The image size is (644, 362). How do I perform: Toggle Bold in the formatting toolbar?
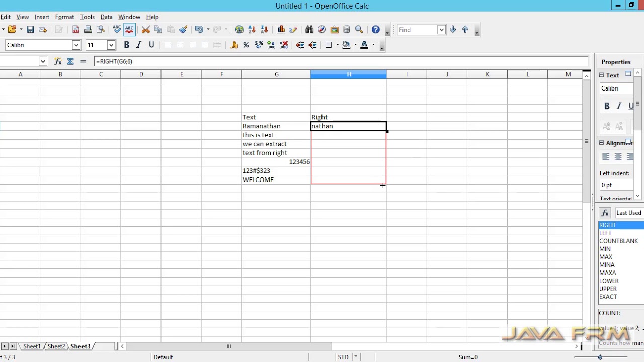click(x=126, y=45)
